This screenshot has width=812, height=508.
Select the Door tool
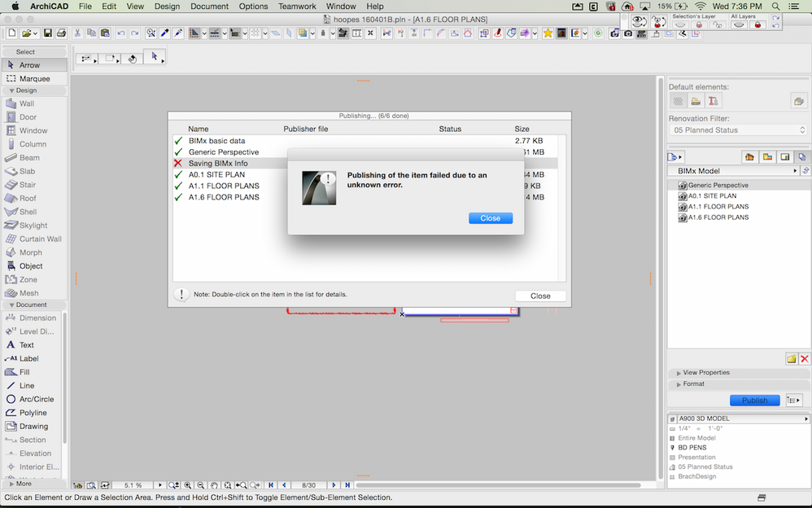34,117
